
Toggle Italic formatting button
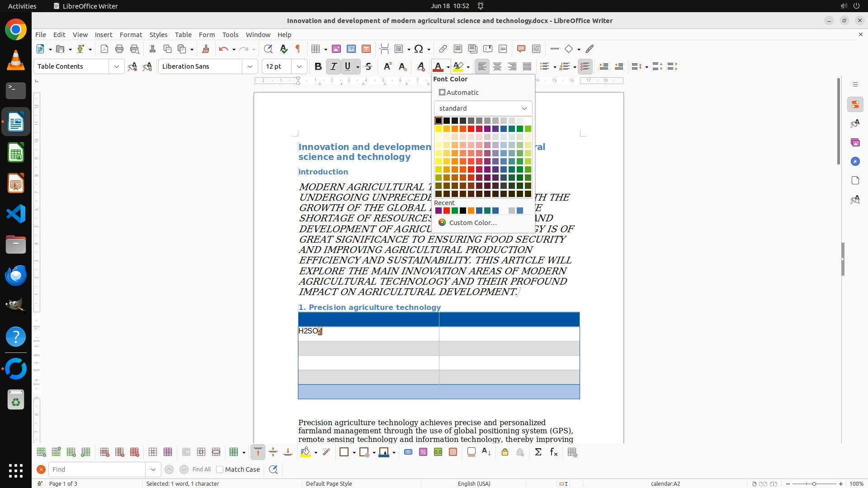[x=333, y=66]
